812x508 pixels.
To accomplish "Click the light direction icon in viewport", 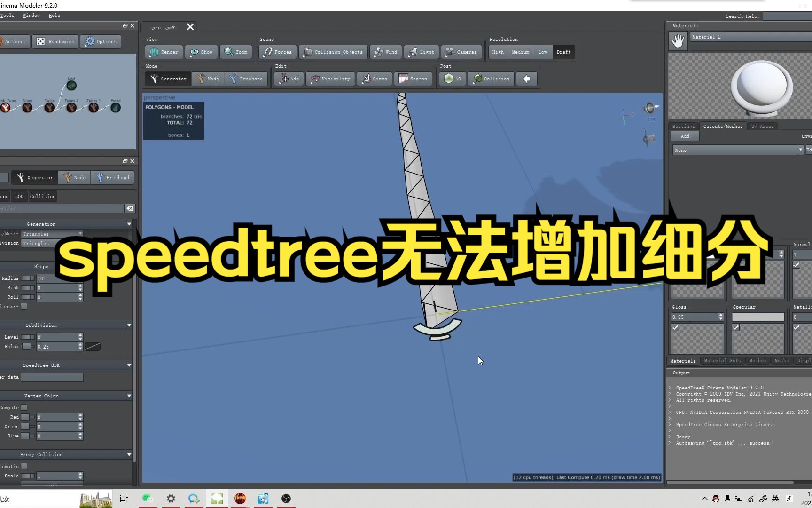I will coord(651,108).
